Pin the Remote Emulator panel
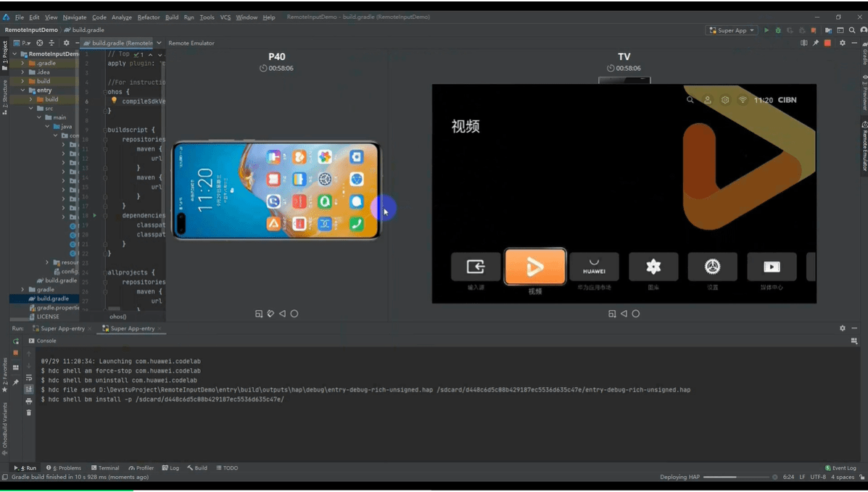The width and height of the screenshot is (868, 492). [x=816, y=43]
